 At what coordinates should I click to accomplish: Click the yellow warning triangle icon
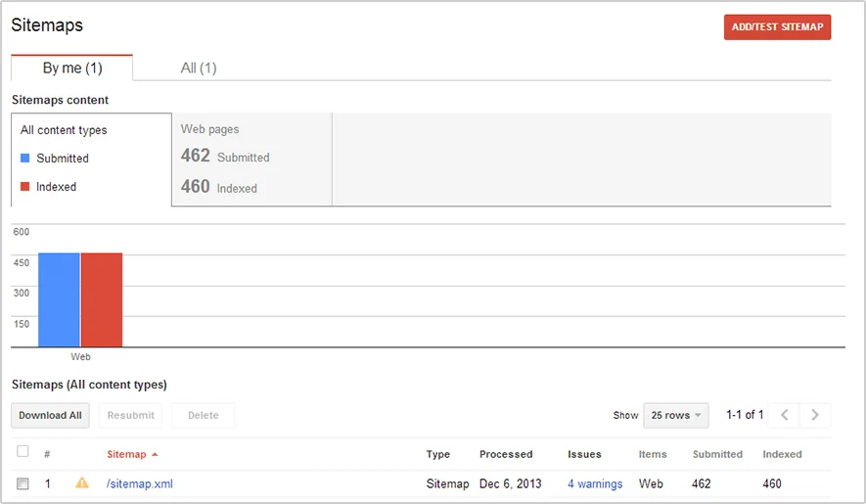82,482
